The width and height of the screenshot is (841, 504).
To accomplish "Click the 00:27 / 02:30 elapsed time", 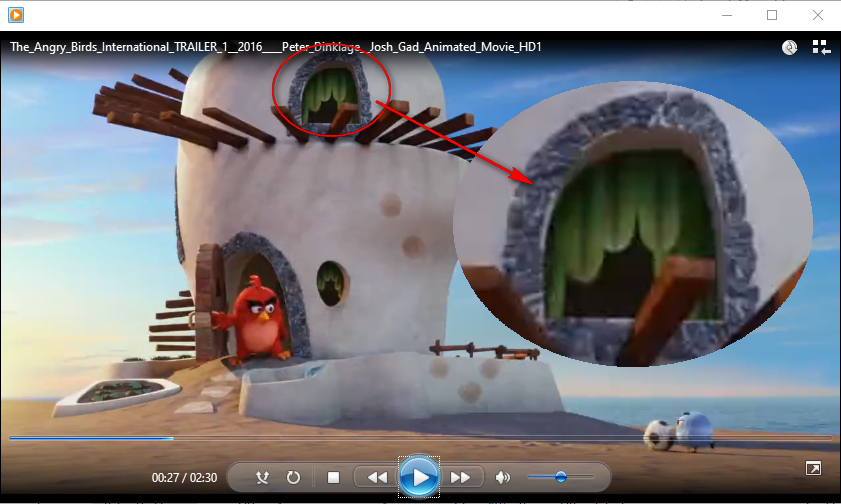I will [x=184, y=477].
